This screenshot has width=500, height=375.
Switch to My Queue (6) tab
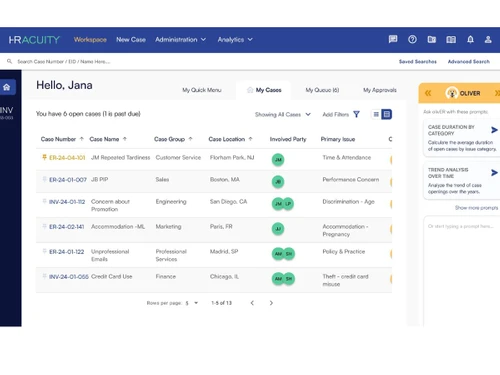point(322,90)
